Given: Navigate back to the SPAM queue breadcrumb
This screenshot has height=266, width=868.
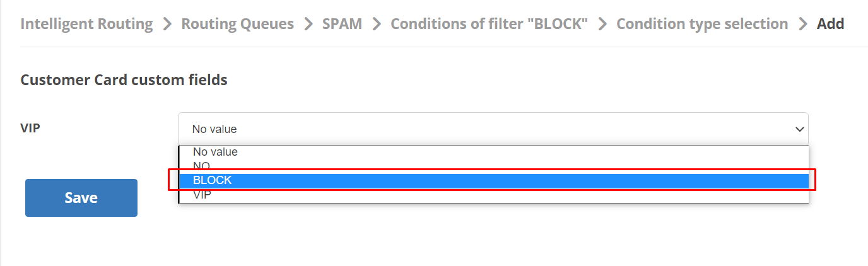Looking at the screenshot, I should point(342,24).
